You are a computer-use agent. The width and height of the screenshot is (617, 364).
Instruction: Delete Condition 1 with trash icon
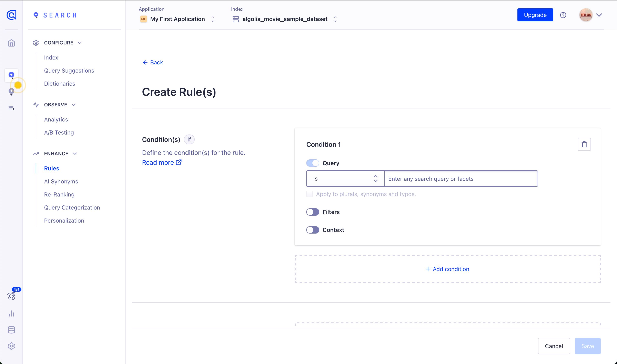[x=584, y=144]
